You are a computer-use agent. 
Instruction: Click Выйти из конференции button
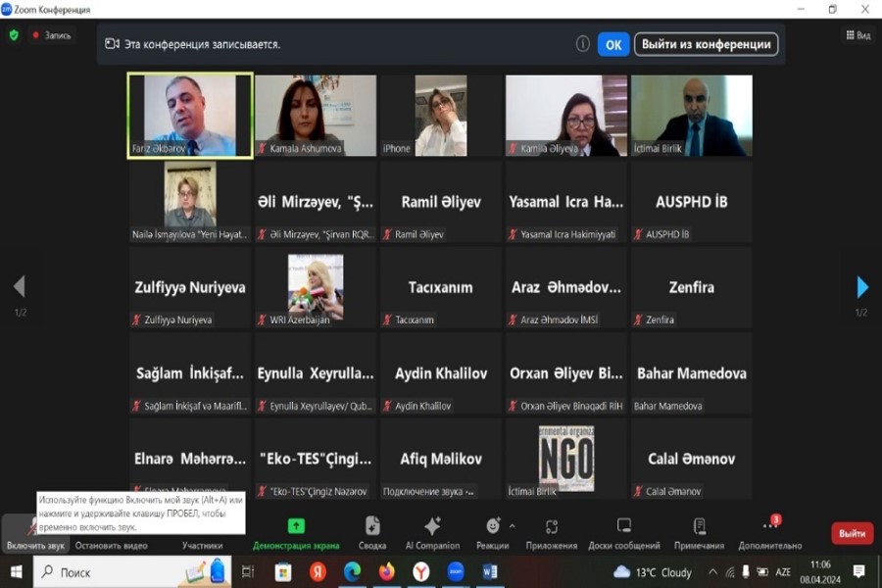tap(706, 44)
